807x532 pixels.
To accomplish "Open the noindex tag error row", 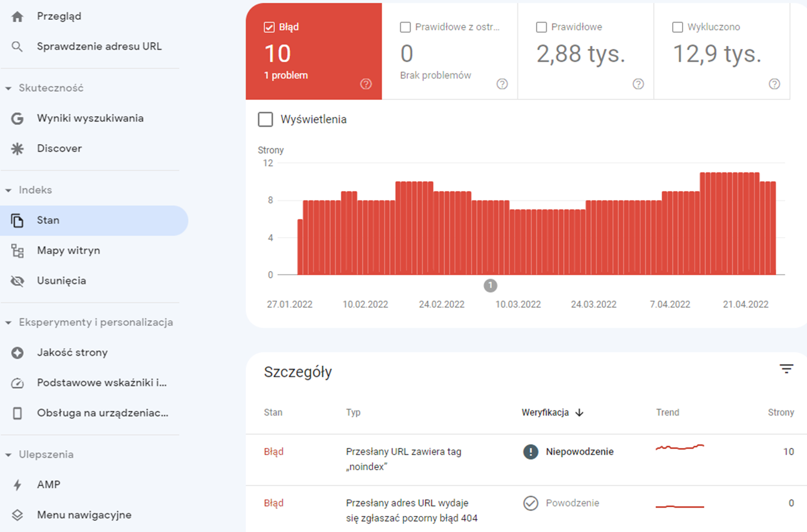I will coord(526,460).
